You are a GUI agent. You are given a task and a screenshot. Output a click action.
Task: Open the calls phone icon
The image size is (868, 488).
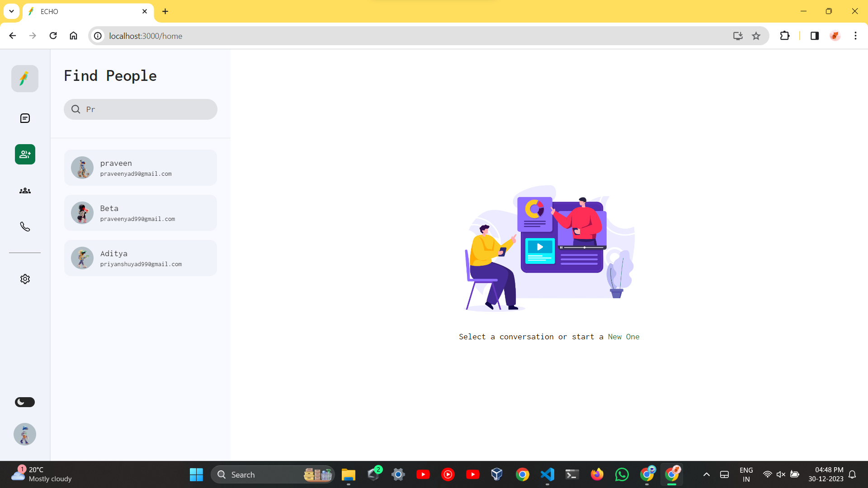pos(25,227)
